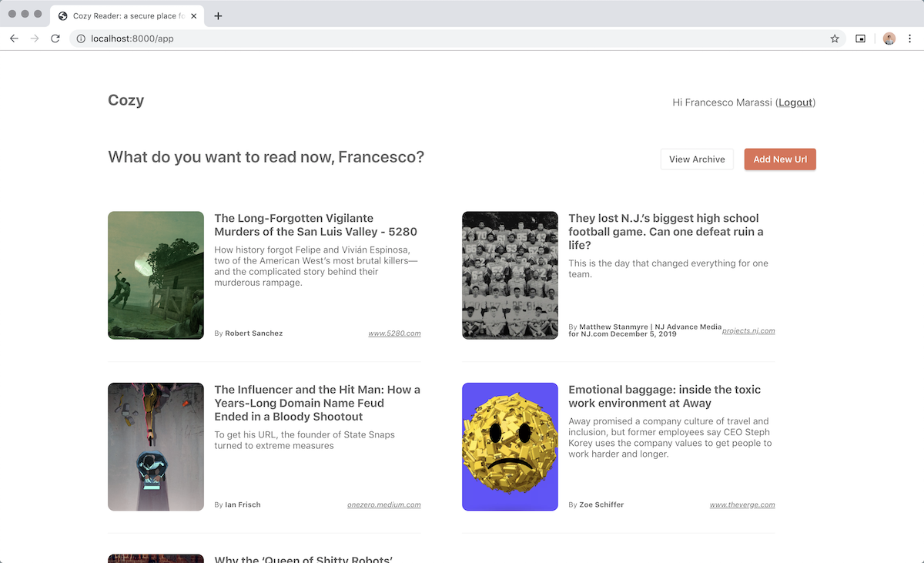Open Chrome's three-dot menu
924x563 pixels.
tap(910, 39)
